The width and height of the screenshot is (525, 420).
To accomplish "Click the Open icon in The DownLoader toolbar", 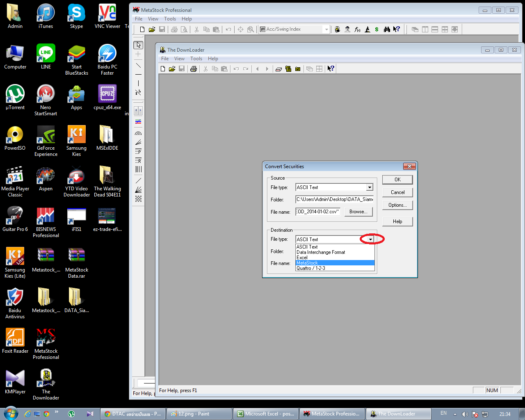I will coord(172,68).
